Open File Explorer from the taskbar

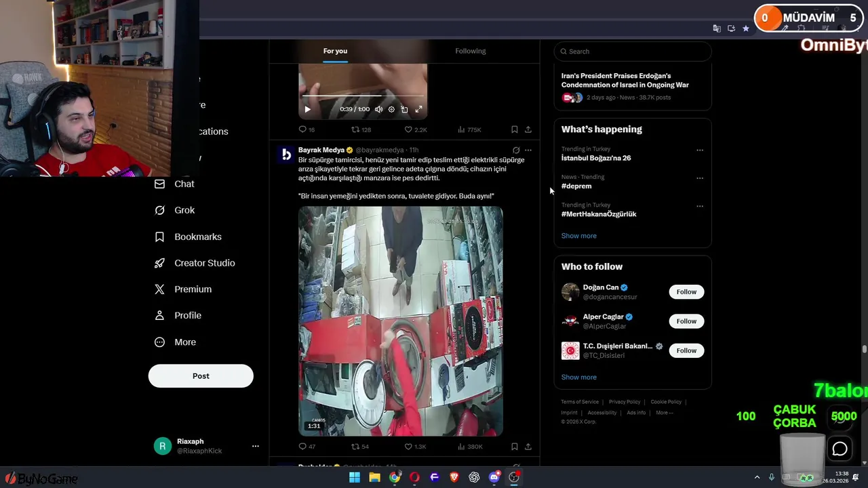374,477
